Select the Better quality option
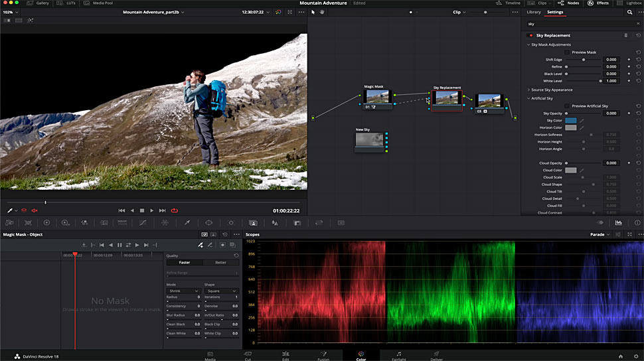 coord(220,262)
